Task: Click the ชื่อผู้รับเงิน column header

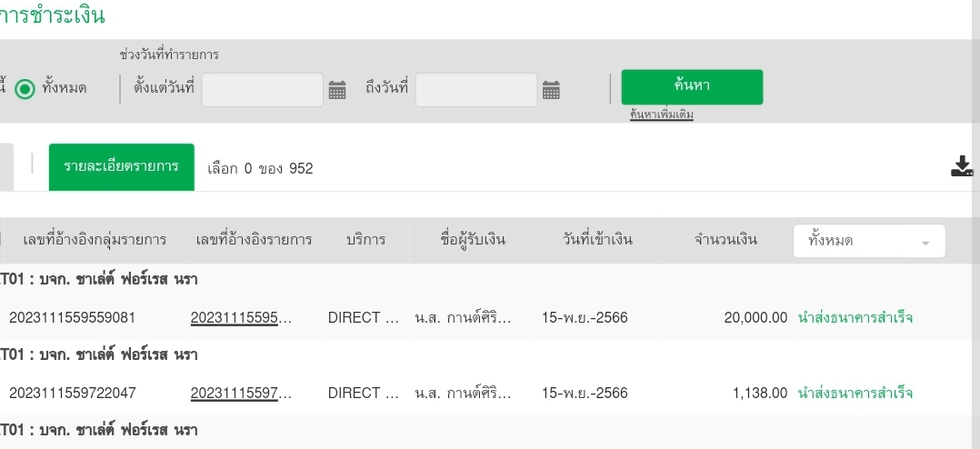Action: [x=472, y=240]
